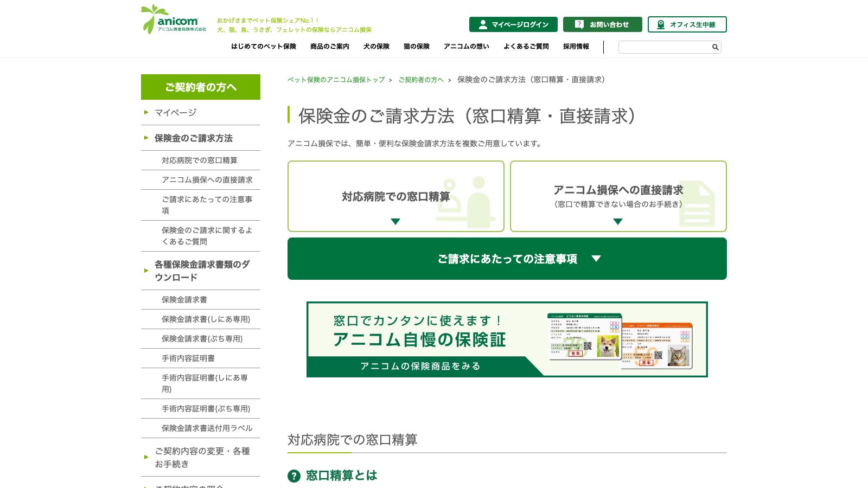
Task: Open 商品のご案内 menu
Action: (330, 47)
